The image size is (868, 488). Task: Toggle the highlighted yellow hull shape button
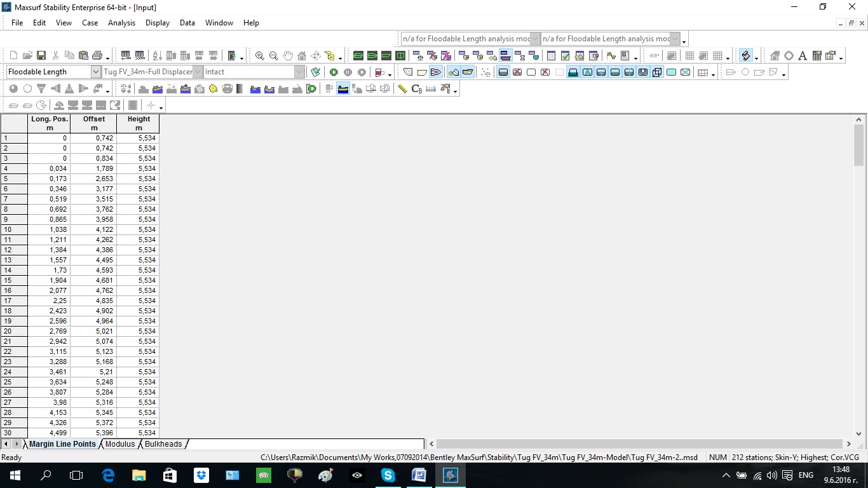[468, 72]
